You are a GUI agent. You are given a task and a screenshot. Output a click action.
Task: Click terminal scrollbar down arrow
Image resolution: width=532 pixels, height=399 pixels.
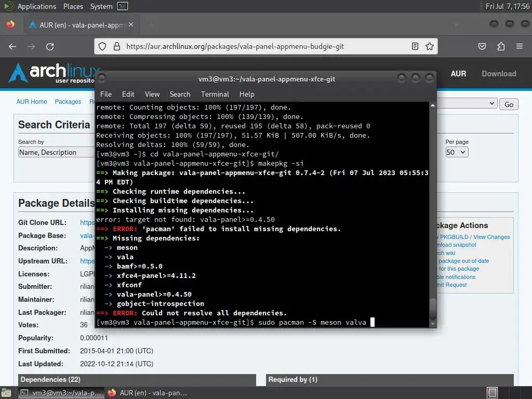click(x=433, y=324)
